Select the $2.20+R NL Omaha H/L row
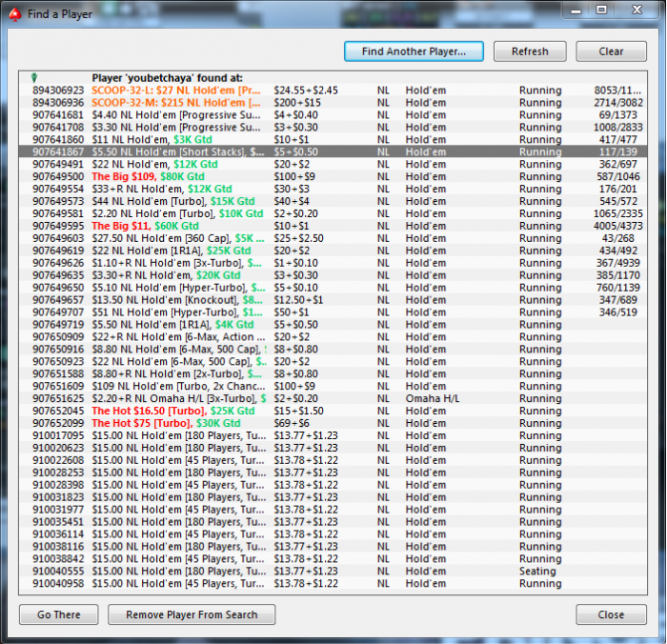The height and width of the screenshot is (644, 667). point(333,398)
